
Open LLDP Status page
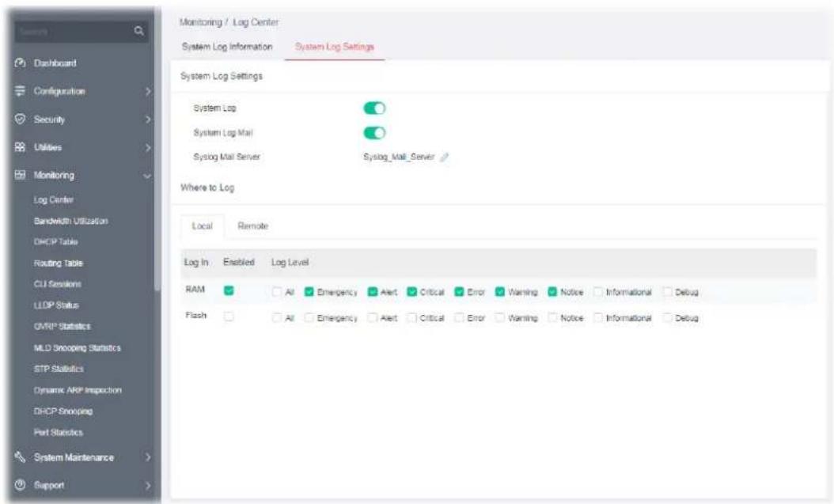pyautogui.click(x=56, y=305)
